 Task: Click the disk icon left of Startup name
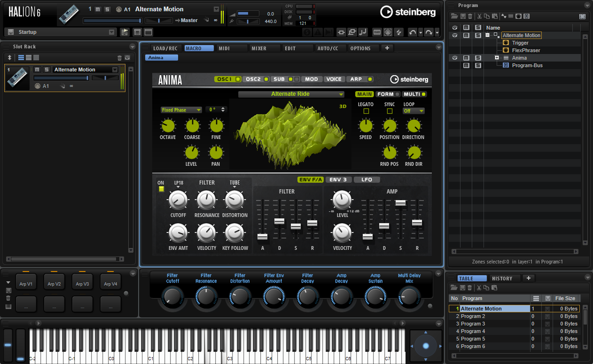[x=11, y=32]
